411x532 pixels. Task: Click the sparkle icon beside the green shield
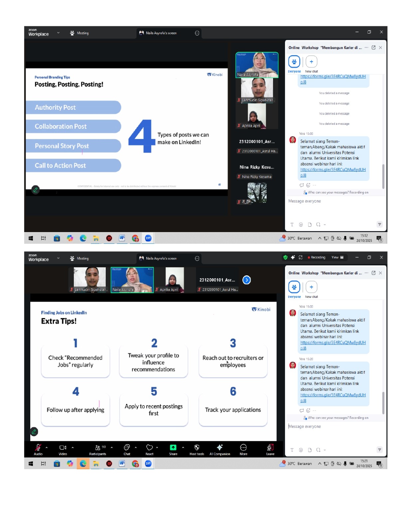point(293,257)
